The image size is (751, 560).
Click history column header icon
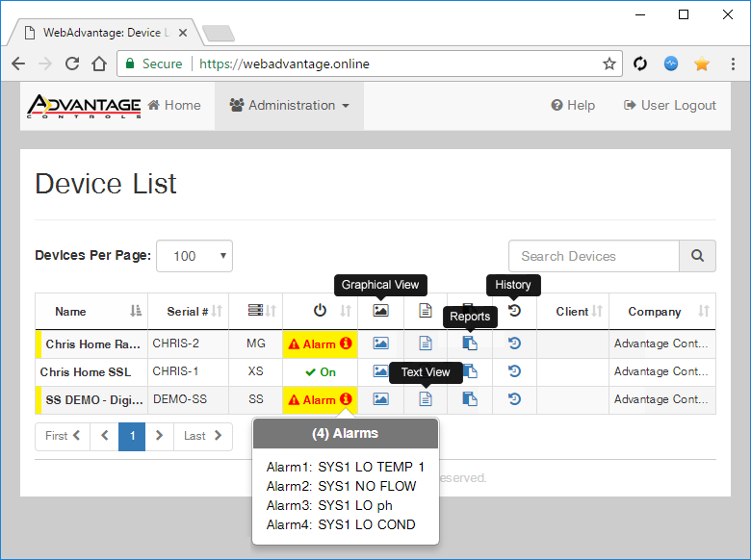point(514,311)
